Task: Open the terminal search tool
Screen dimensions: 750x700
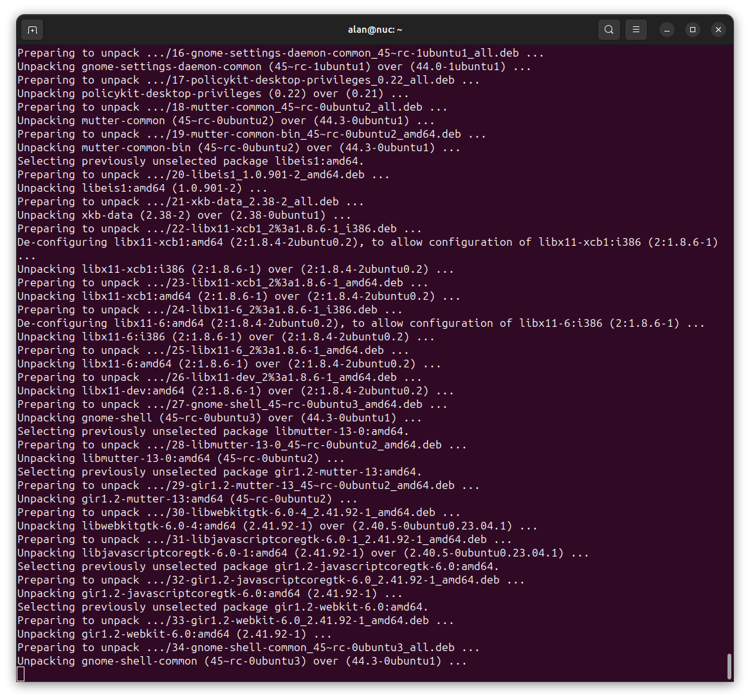Action: tap(609, 30)
